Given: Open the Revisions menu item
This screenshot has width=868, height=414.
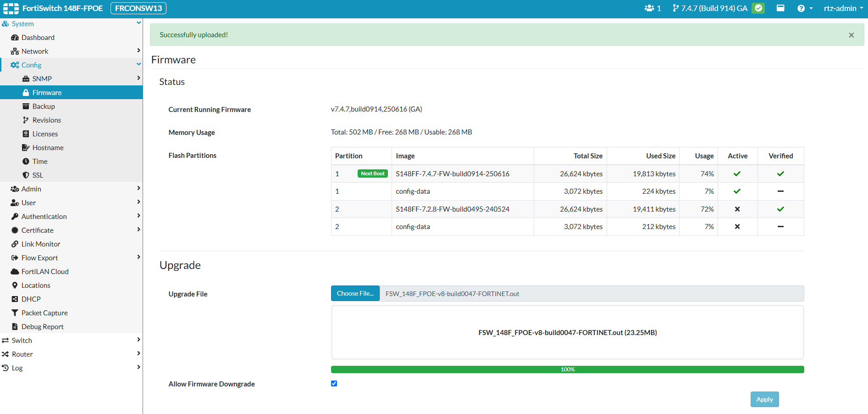Looking at the screenshot, I should pos(72,120).
